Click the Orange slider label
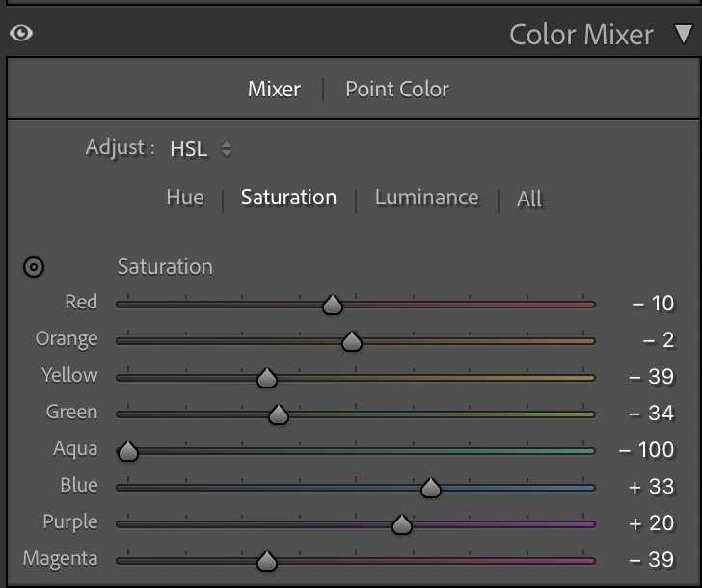702x588 pixels. pos(67,339)
